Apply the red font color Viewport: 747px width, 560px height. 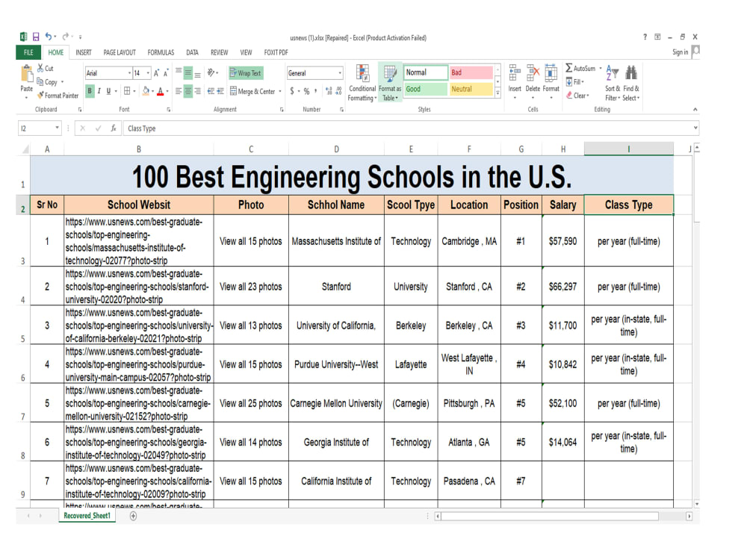[x=161, y=91]
